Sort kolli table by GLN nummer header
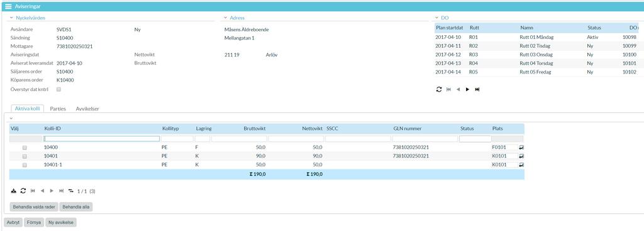The image size is (644, 231). [407, 129]
